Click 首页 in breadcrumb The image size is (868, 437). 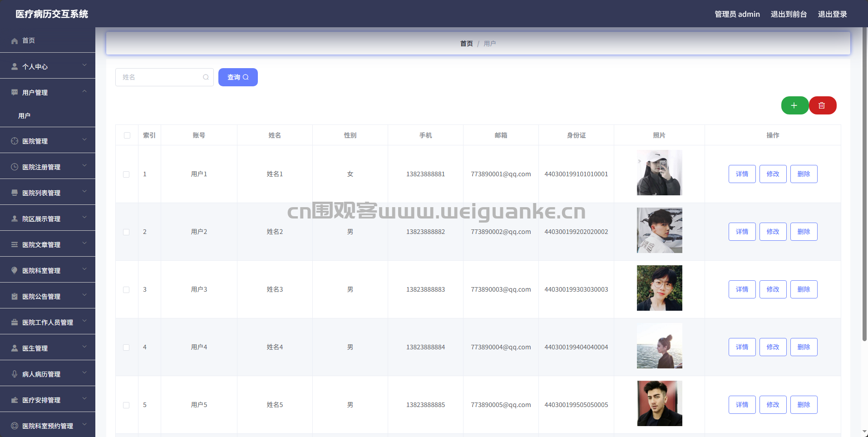[x=466, y=44]
